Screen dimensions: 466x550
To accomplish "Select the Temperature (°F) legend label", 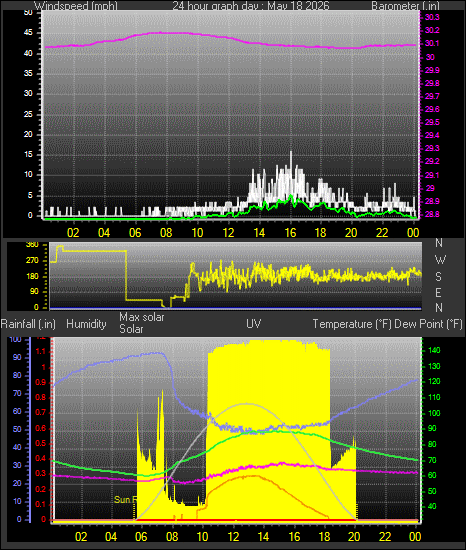I will [x=352, y=324].
